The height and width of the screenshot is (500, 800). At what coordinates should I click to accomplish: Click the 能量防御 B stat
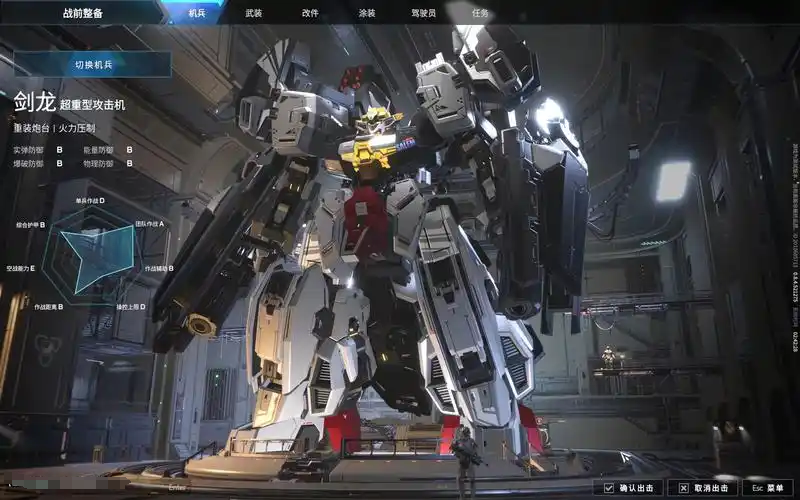108,150
